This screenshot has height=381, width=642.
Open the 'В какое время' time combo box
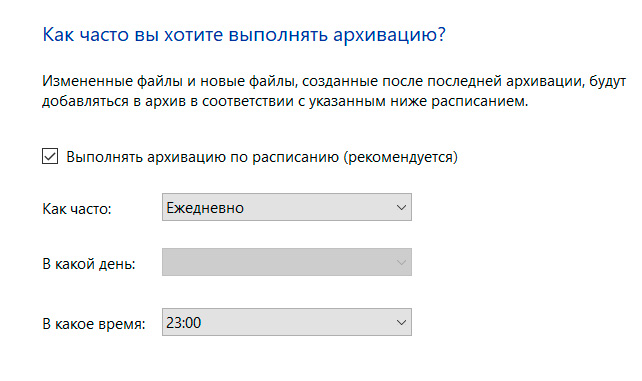click(x=287, y=322)
